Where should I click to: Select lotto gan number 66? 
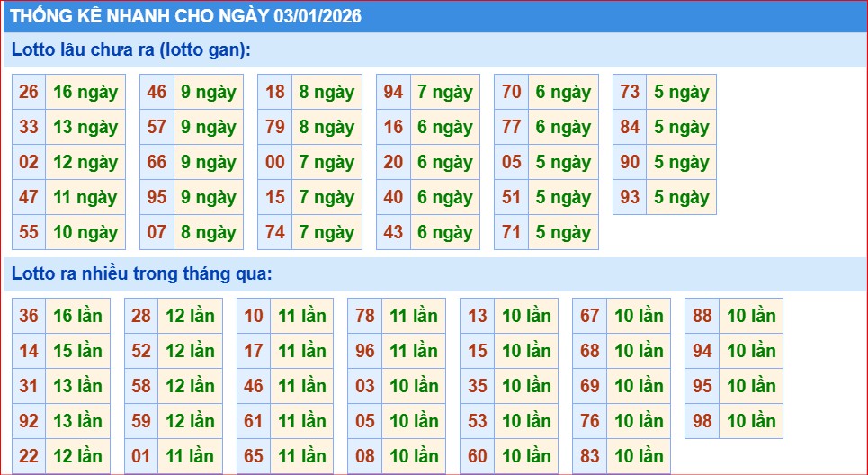click(157, 162)
